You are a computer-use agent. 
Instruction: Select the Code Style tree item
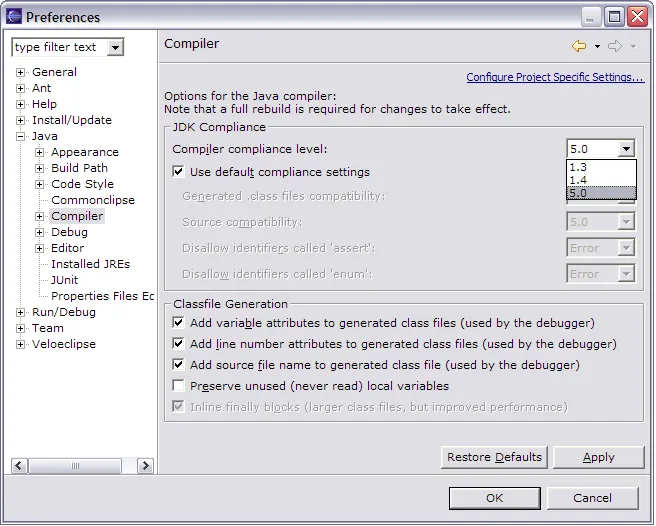pos(82,184)
